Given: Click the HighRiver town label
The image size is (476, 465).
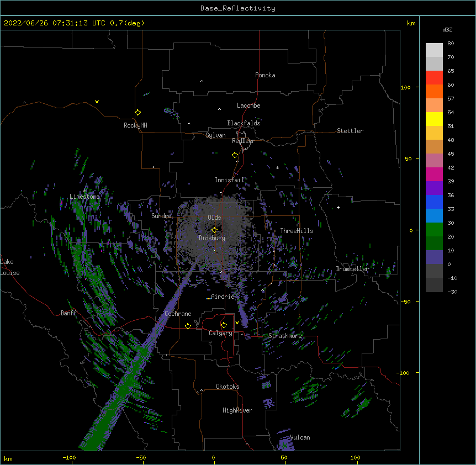Looking at the screenshot, I should [237, 410].
